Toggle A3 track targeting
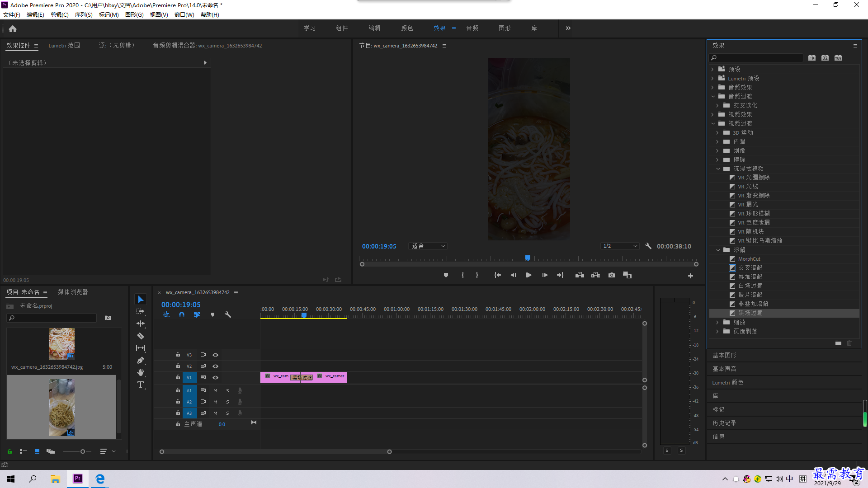 [x=189, y=413]
